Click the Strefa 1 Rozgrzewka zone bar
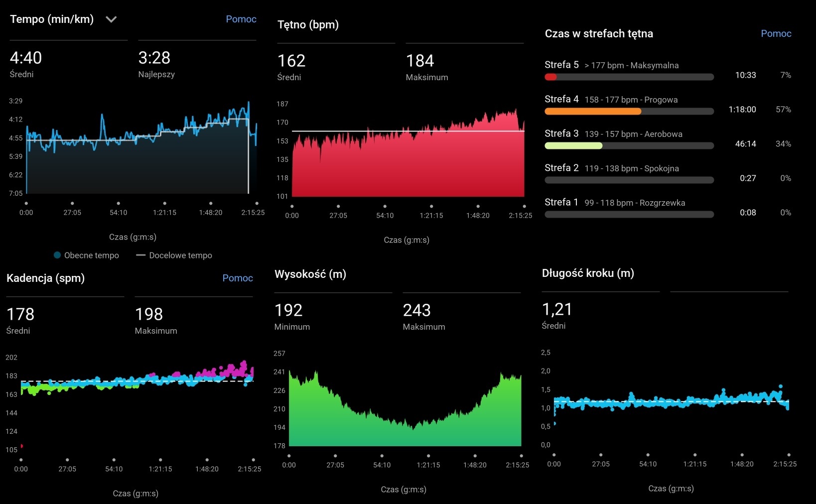This screenshot has width=816, height=504. point(629,215)
